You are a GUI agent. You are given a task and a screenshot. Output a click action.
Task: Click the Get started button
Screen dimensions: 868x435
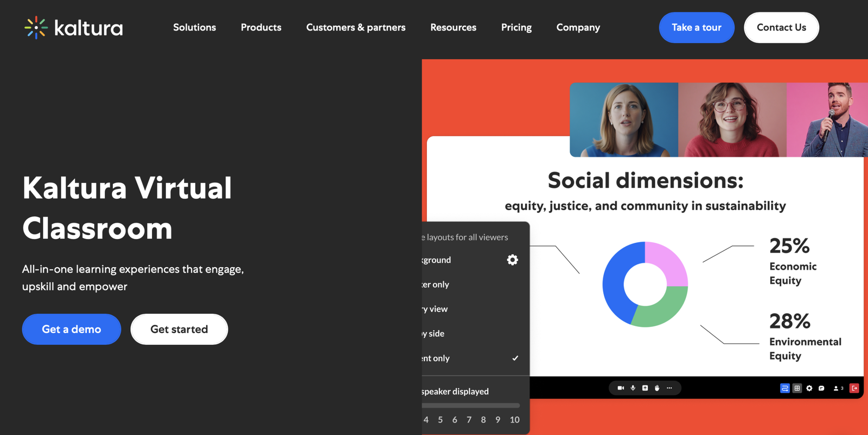coord(179,329)
